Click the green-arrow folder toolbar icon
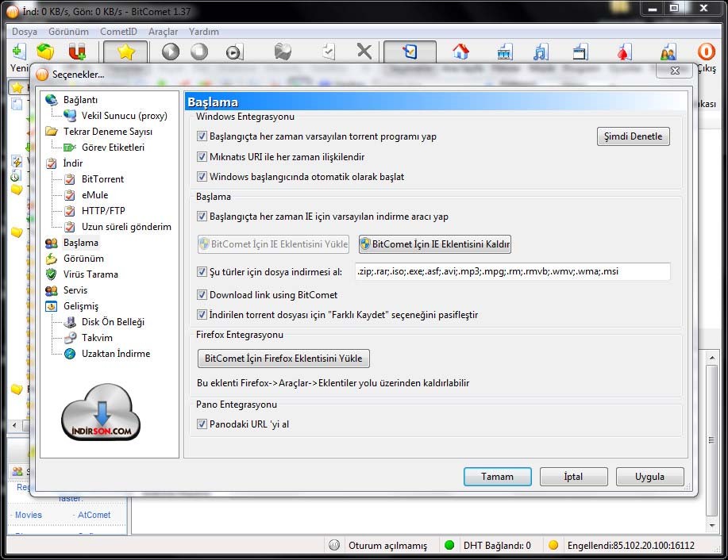 (x=45, y=52)
